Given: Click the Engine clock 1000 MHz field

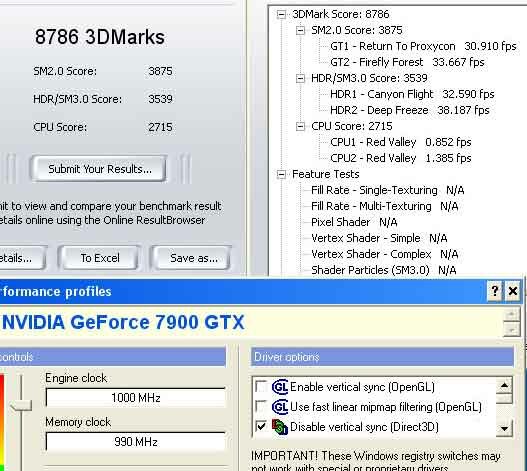Looking at the screenshot, I should [136, 398].
